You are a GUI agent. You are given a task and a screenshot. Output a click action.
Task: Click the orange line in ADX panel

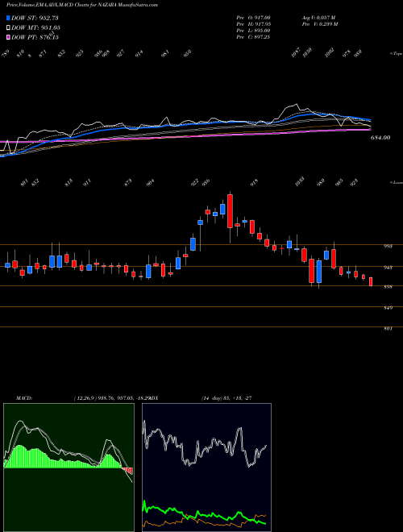coord(204,522)
